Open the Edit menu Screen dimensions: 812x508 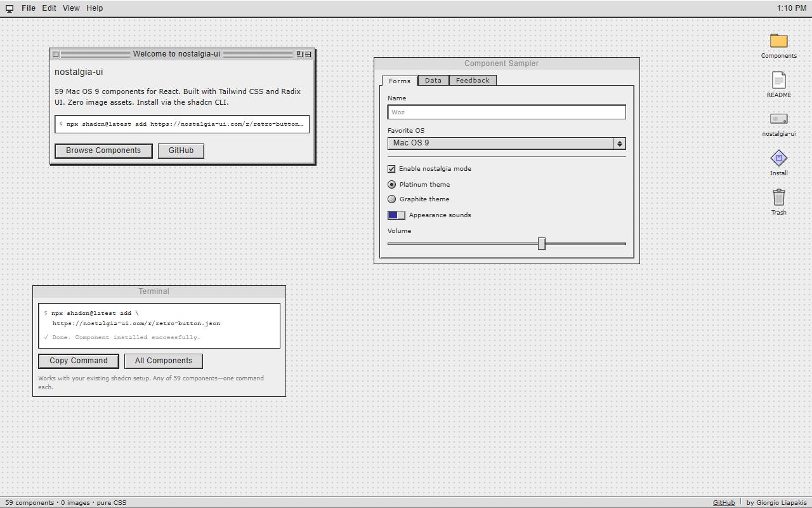point(49,8)
